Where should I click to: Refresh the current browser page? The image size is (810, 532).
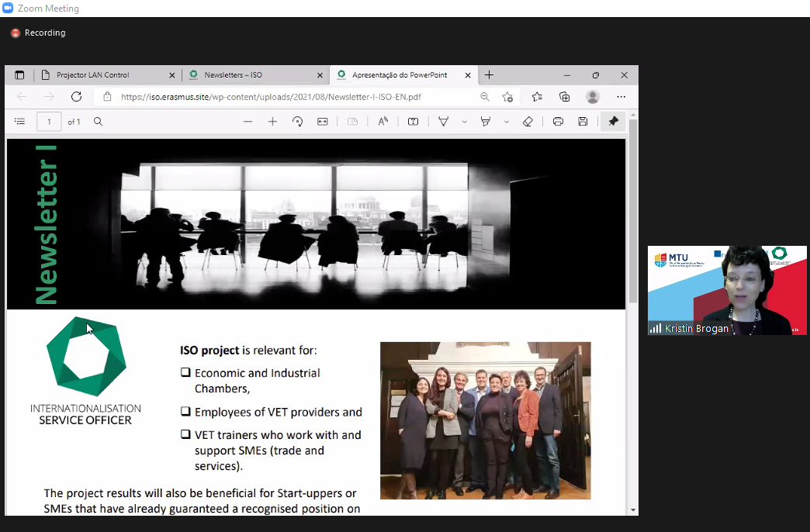[x=76, y=97]
